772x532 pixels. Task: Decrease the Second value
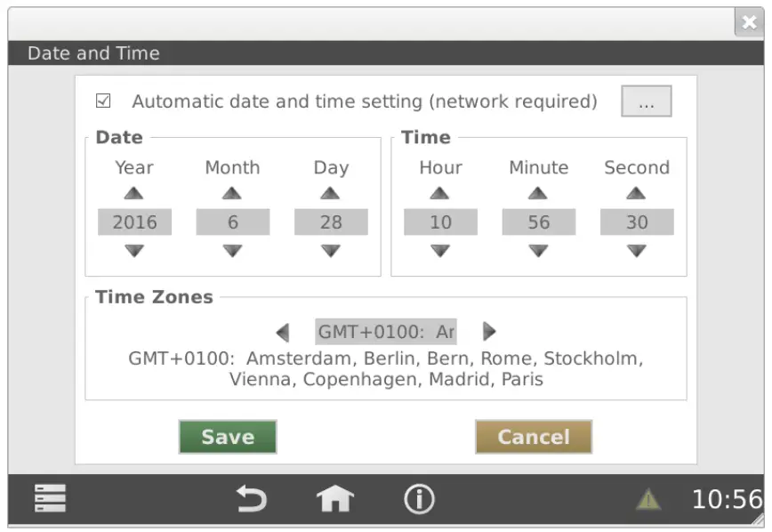637,252
